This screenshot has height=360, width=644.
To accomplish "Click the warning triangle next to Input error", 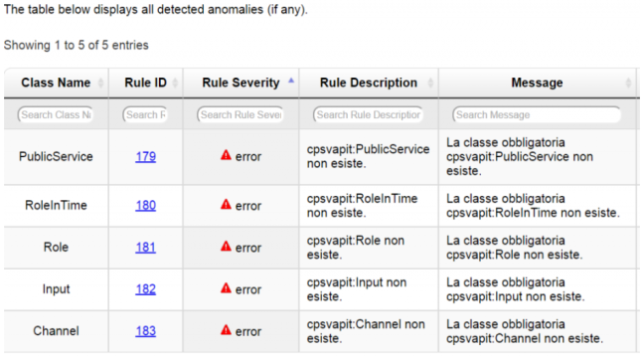I will [226, 288].
